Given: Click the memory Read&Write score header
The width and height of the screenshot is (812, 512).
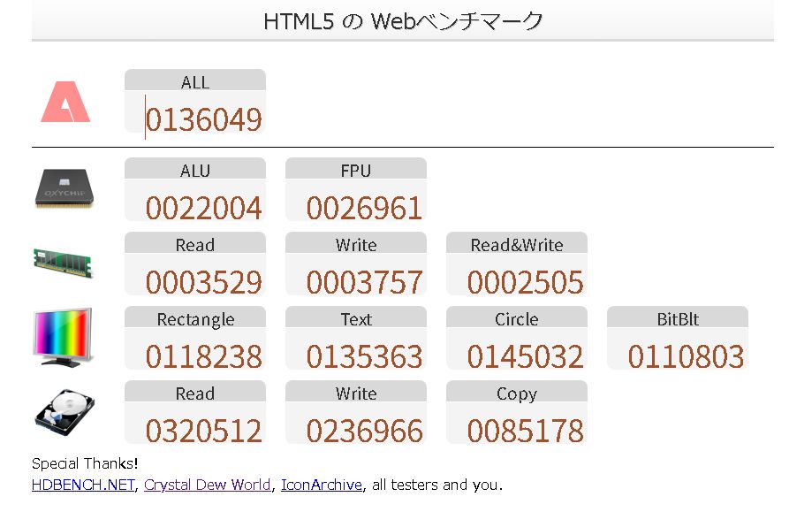Looking at the screenshot, I should [x=517, y=245].
